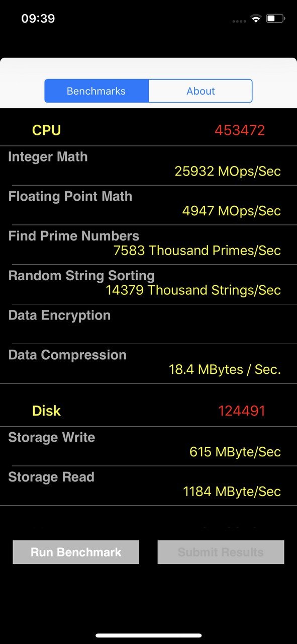Select the Find Prime Numbers row

coord(148,245)
